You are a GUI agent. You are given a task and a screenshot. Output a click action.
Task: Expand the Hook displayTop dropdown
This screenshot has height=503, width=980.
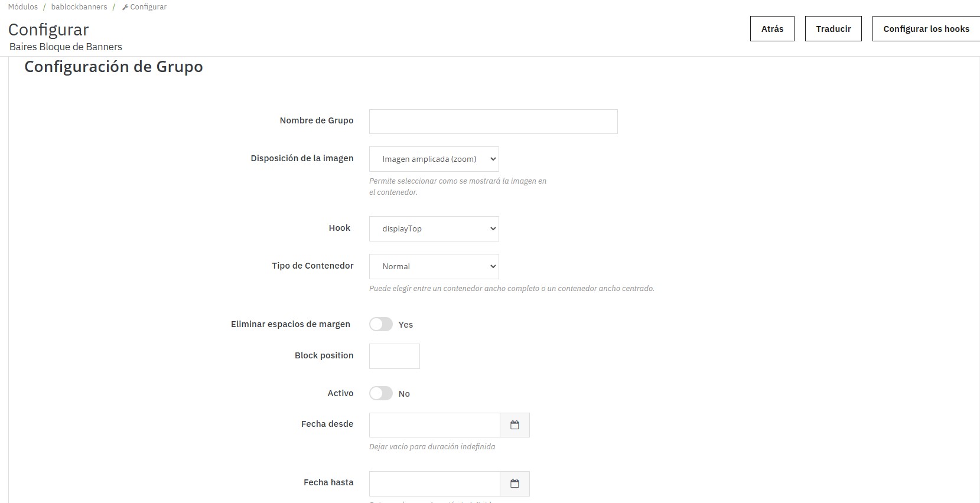434,229
